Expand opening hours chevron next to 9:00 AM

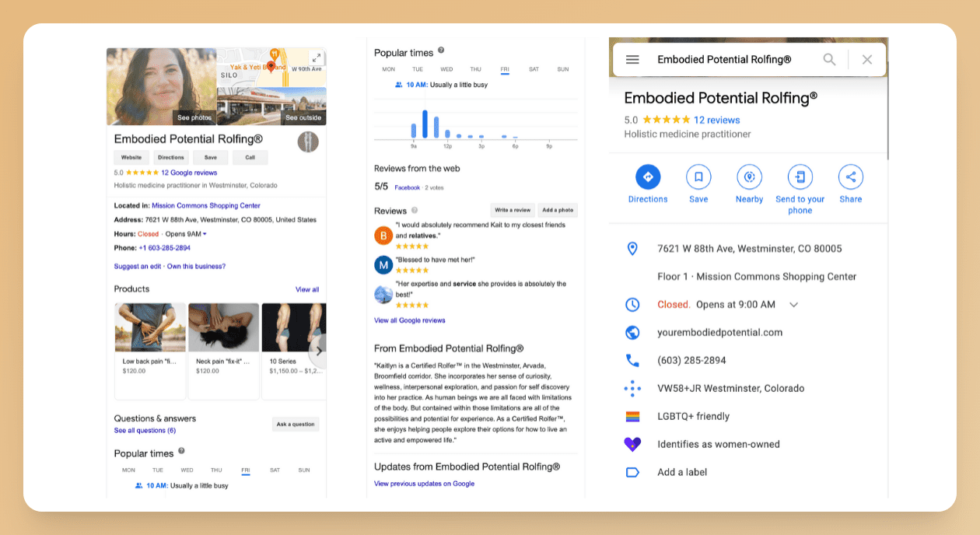(x=793, y=305)
